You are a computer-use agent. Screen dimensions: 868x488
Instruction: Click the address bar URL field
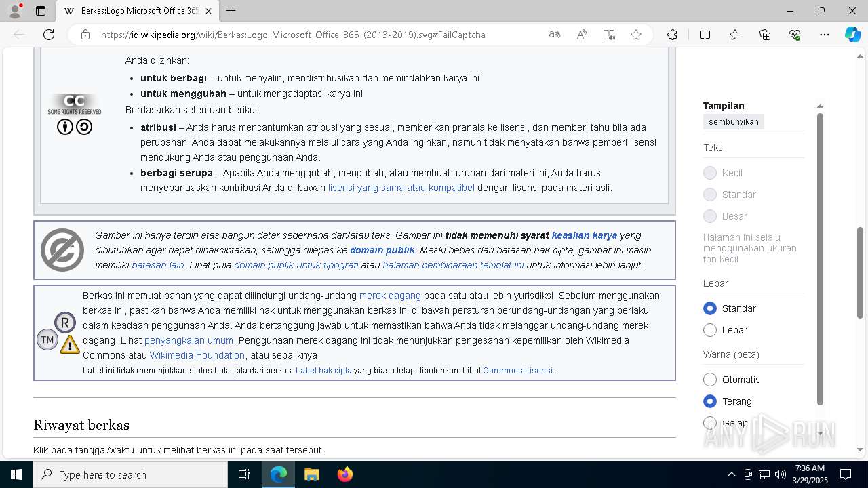point(293,35)
